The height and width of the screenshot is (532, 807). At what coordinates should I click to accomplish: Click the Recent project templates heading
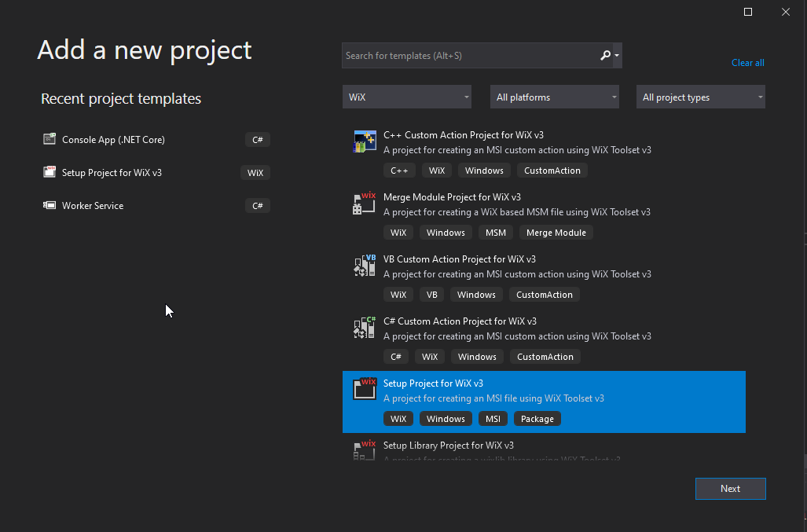pyautogui.click(x=121, y=98)
